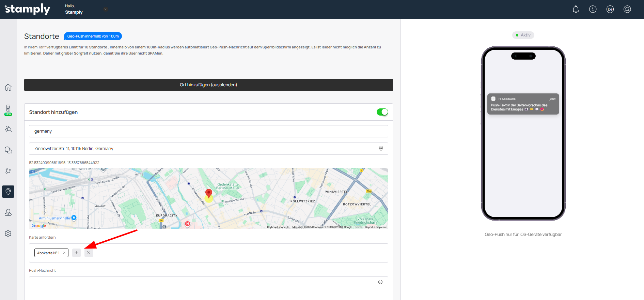This screenshot has width=644, height=300.
Task: Click the location pin icon in address field
Action: (381, 149)
